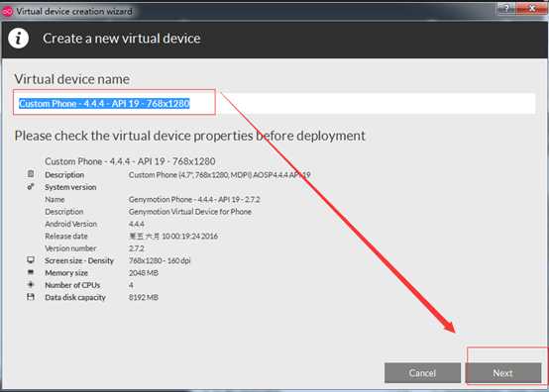Click the '8192 MB' disk value

(144, 297)
